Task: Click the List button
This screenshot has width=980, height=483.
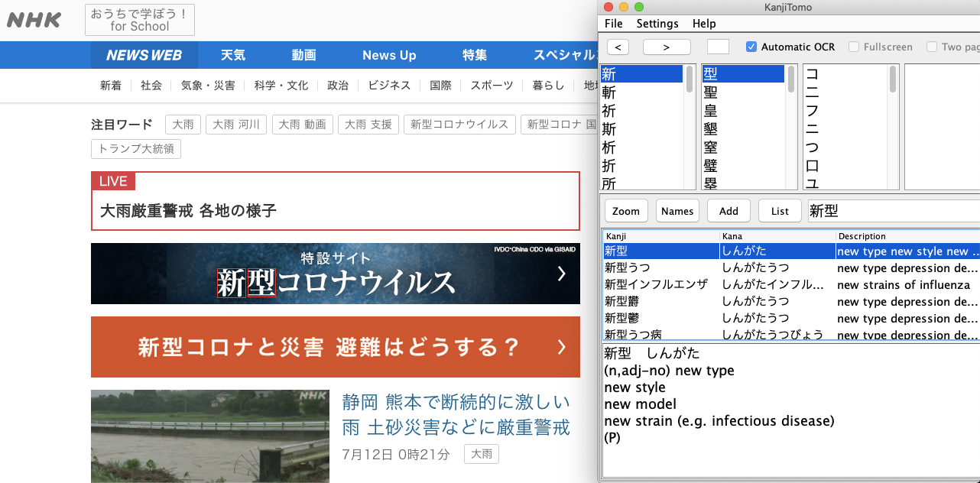Action: coord(780,211)
